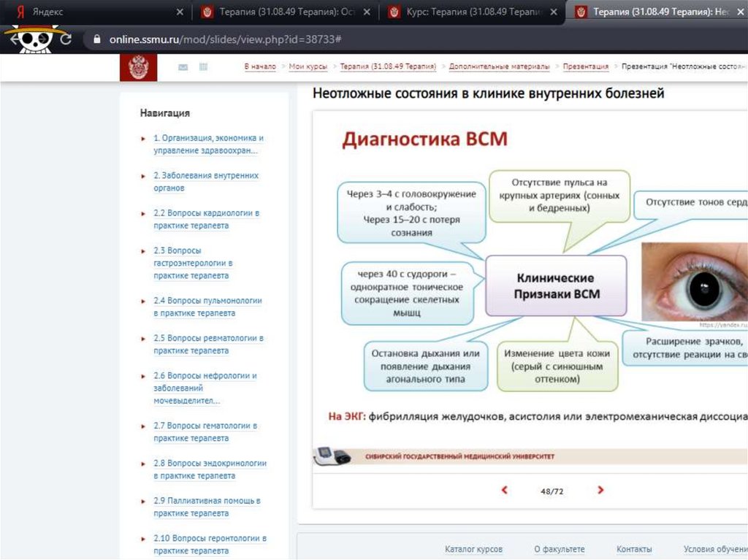Expand arrow beside '2.2 Вопросы кардиологии'

pos(143,214)
